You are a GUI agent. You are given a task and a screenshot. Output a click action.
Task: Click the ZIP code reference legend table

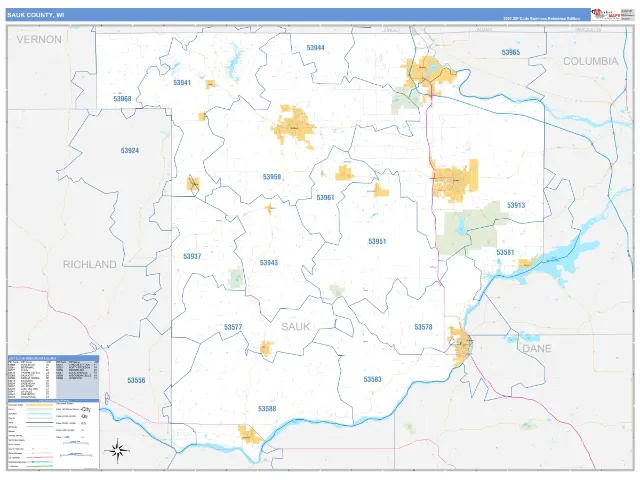[x=53, y=378]
